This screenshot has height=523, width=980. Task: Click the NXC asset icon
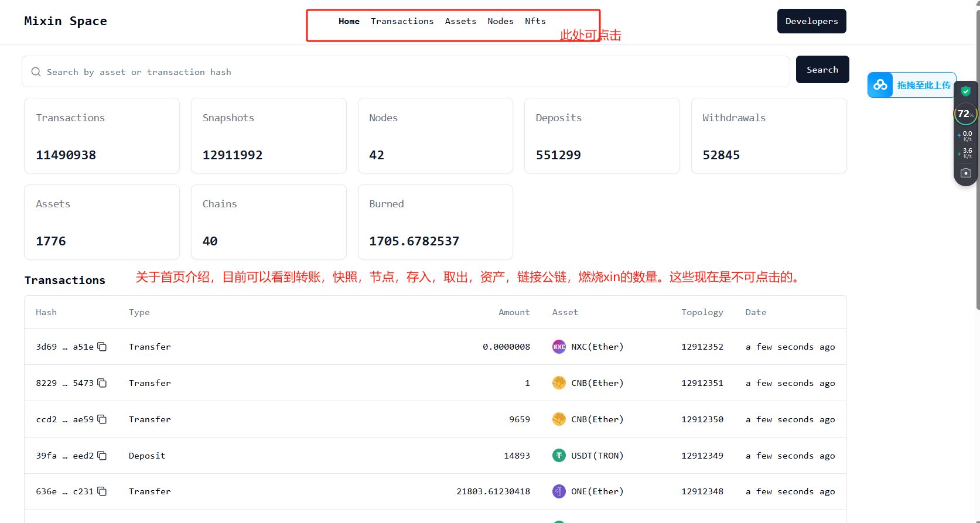click(x=559, y=347)
